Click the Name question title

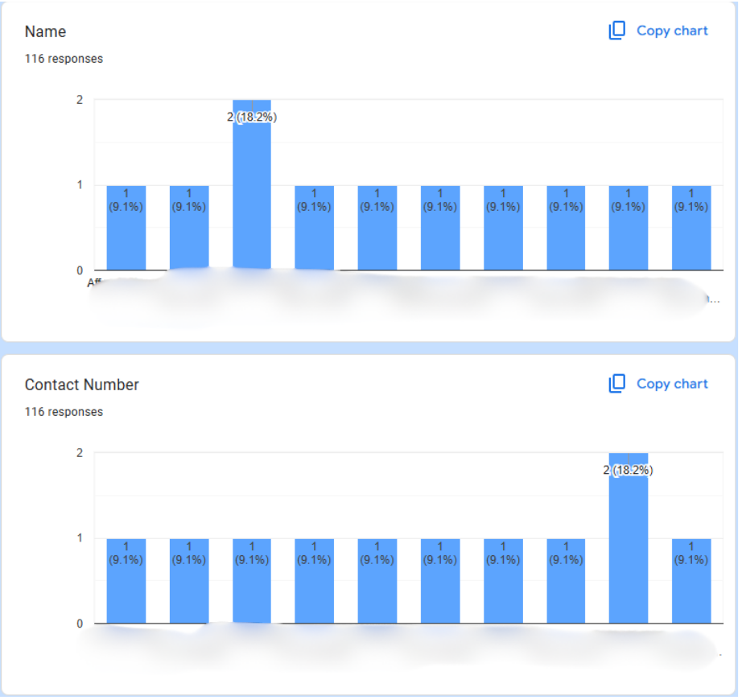pyautogui.click(x=45, y=32)
